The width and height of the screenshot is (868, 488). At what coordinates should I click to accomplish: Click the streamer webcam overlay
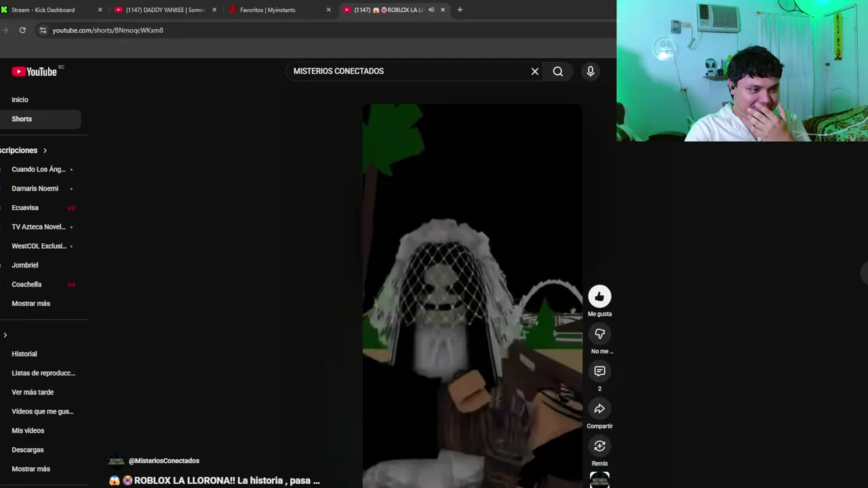click(x=742, y=70)
